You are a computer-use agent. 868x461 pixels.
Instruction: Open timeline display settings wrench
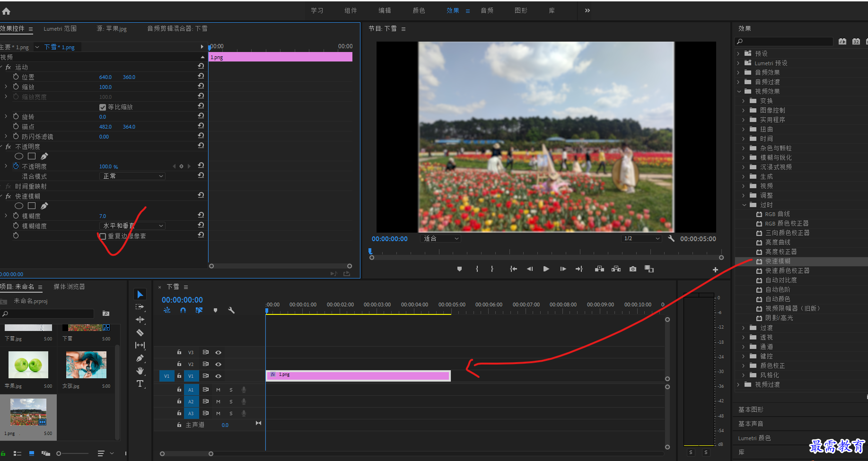231,311
